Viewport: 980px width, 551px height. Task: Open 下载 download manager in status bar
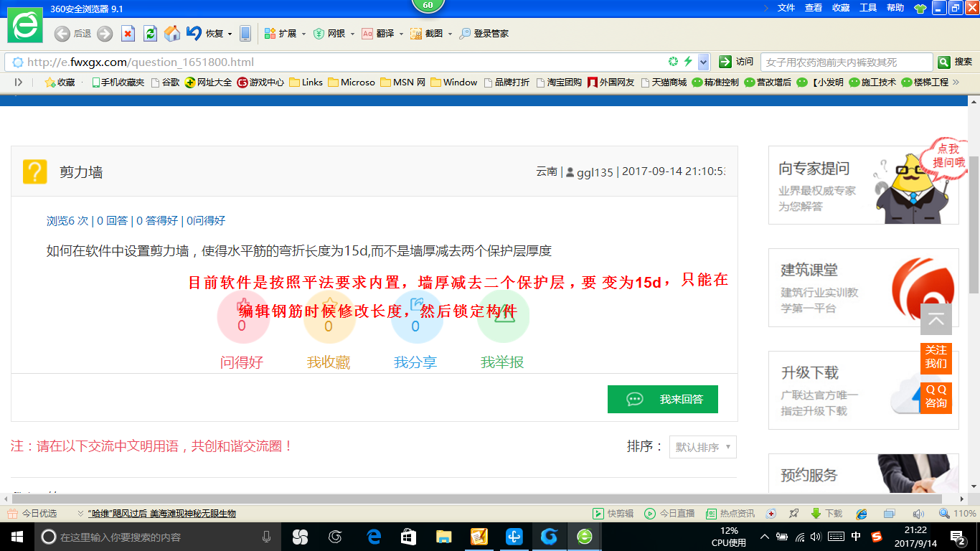[826, 514]
